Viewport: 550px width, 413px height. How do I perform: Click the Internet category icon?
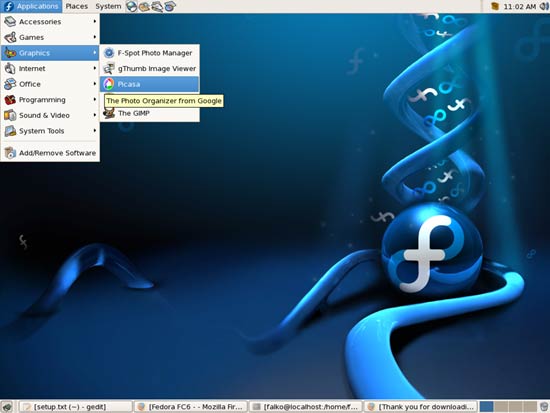10,68
